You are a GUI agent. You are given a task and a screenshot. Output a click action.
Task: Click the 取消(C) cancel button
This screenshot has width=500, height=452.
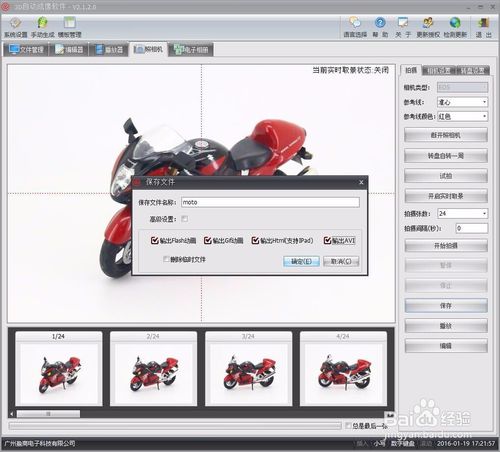341,261
